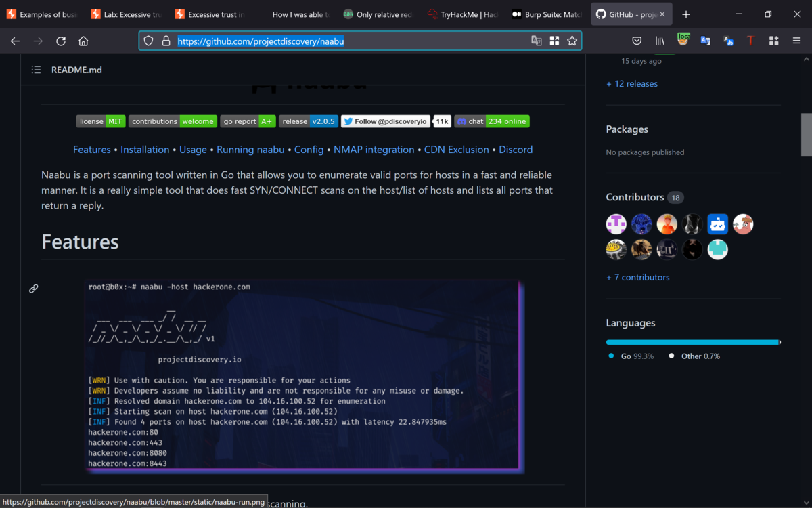Viewport: 812px width, 508px height.
Task: Jump to CDN Exclusion section link
Action: point(457,150)
